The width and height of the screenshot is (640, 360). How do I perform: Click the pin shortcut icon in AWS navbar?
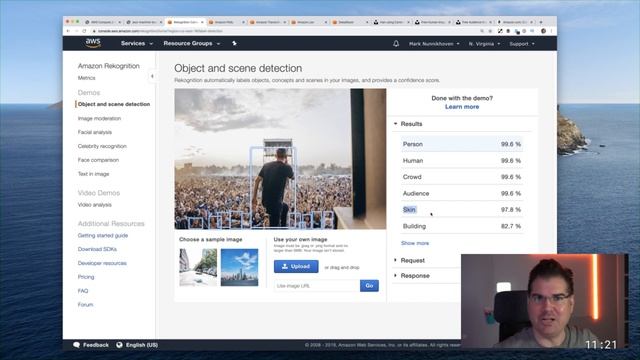[234, 43]
